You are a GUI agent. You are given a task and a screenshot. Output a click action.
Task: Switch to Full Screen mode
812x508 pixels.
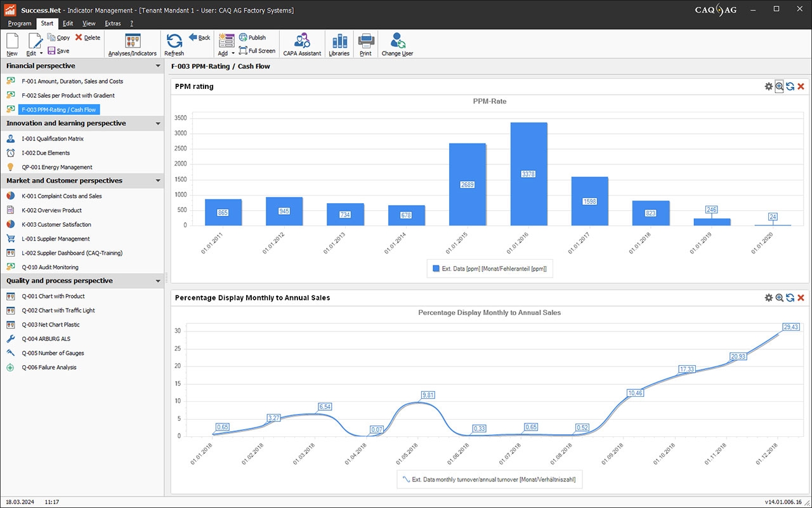pos(257,51)
